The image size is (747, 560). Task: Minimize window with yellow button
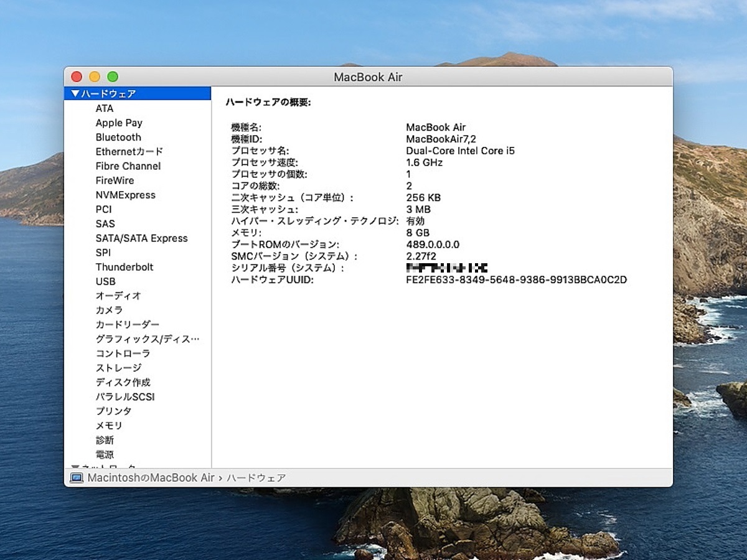(x=95, y=77)
